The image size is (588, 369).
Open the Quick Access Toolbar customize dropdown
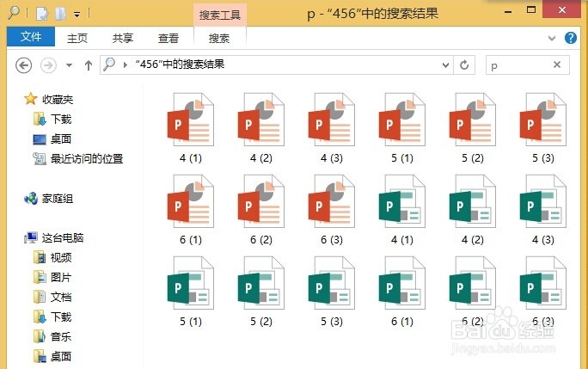[x=77, y=15]
